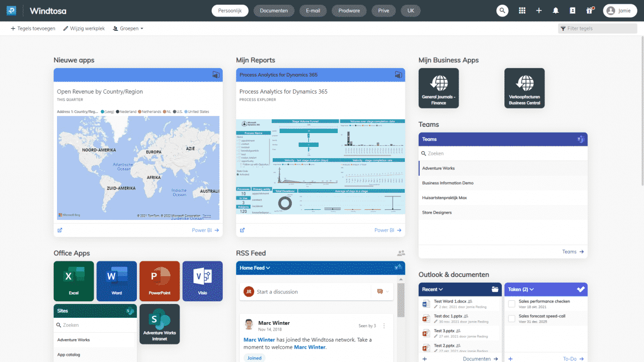Click the Sites Zoeken search field
The image size is (644, 362).
95,325
